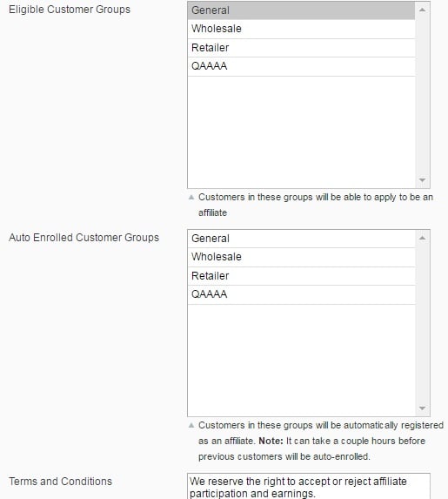Click scroll-down arrow of Eligible Customer Groups list
This screenshot has width=448, height=499.
tap(422, 180)
